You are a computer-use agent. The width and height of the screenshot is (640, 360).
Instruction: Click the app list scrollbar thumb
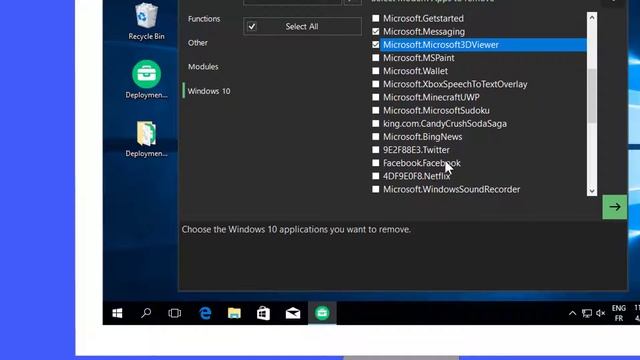click(x=592, y=96)
